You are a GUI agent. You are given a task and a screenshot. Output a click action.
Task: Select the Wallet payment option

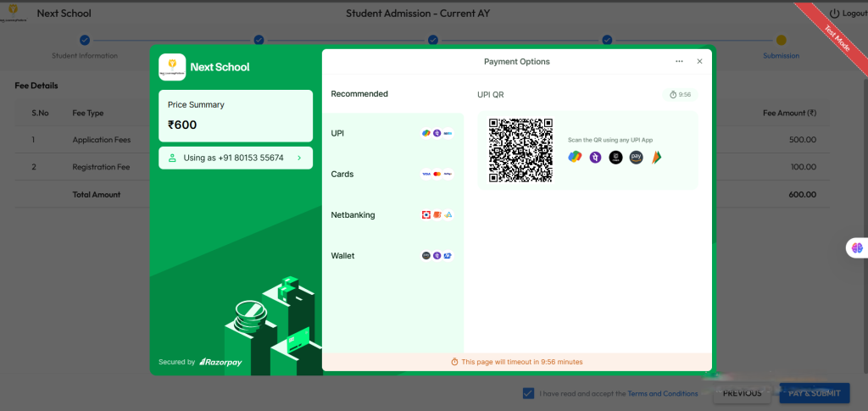[392, 256]
